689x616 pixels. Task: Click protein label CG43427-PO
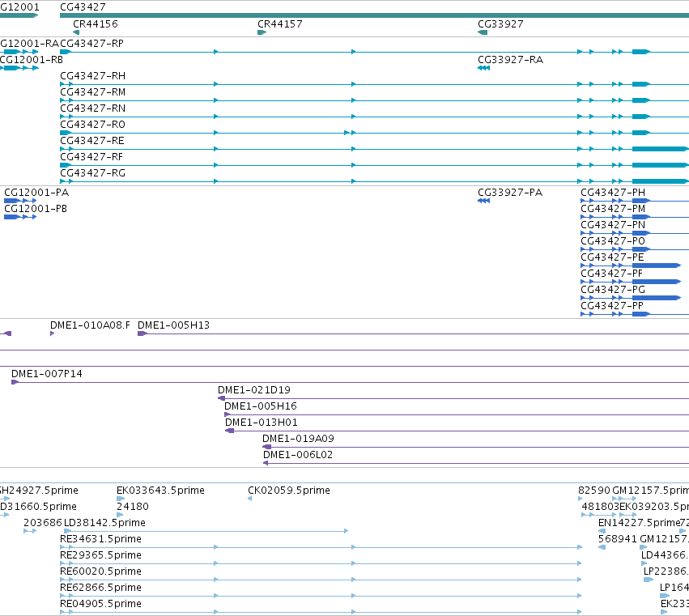pyautogui.click(x=613, y=241)
